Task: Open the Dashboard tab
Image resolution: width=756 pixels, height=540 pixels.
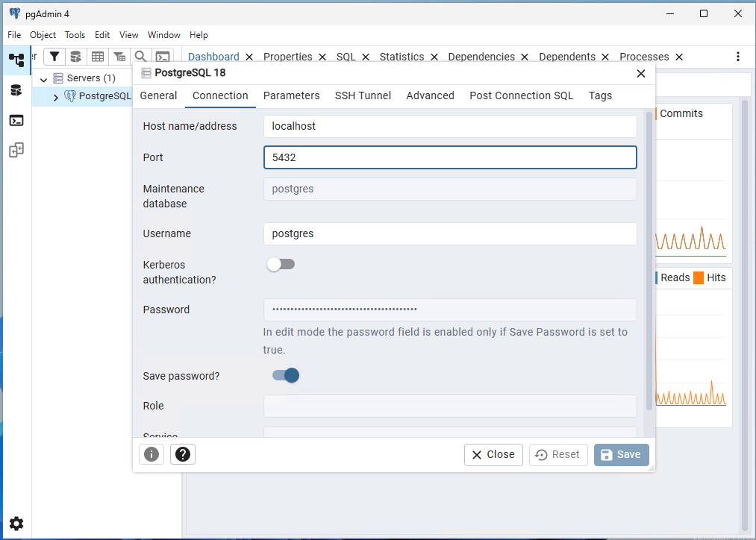Action: pos(213,57)
